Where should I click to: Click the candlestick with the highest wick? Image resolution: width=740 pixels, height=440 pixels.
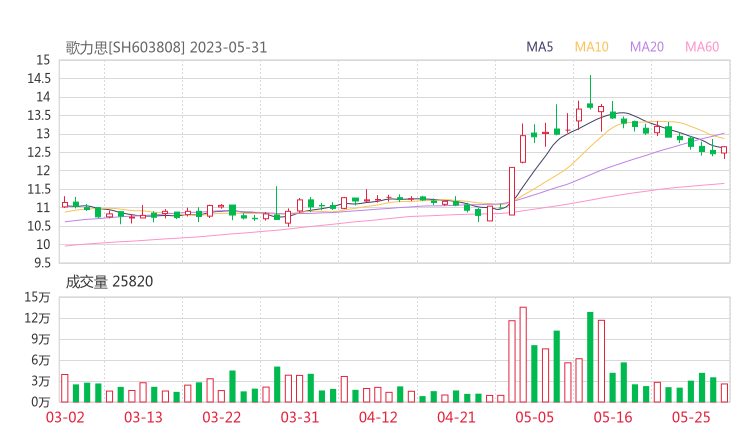pyautogui.click(x=590, y=92)
